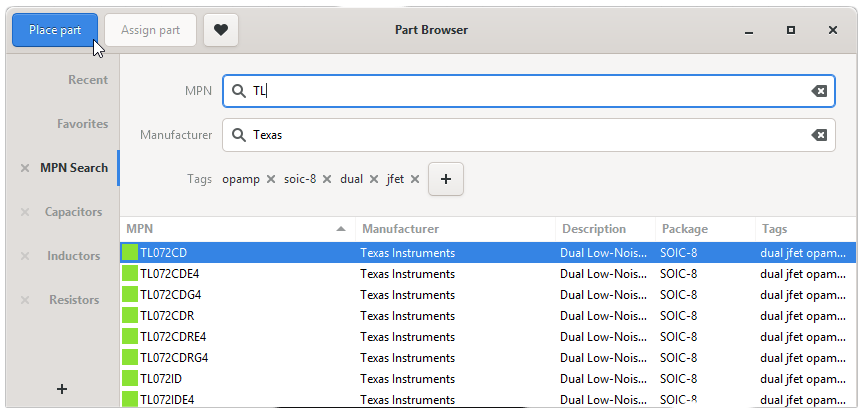Select the TL072IDE4 part
Viewport: 864px width, 413px height.
[x=488, y=399]
